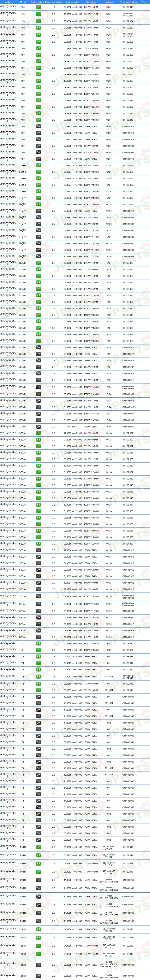Select the M 104.980 engine code cell
The height and width of the screenshot is (980, 150).
(x=128, y=544)
